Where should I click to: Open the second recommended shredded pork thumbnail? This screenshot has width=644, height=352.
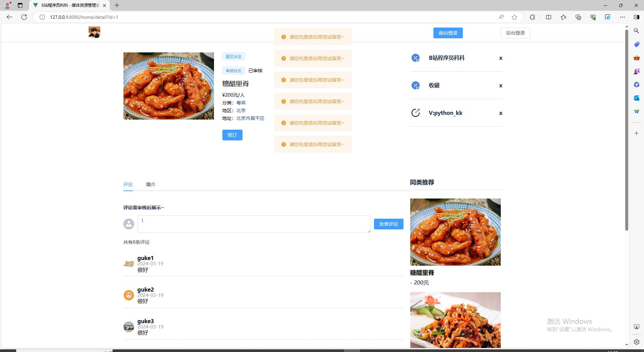(455, 320)
